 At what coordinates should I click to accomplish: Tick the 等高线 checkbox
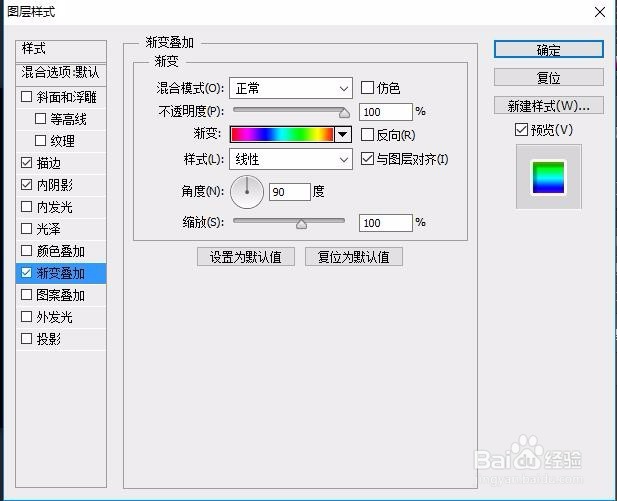click(x=41, y=118)
